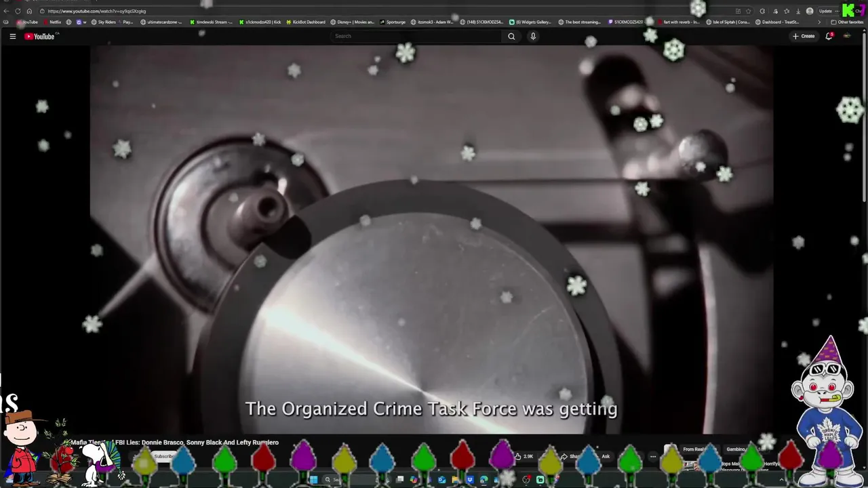The width and height of the screenshot is (868, 488).
Task: Open the Isle of Siptah bookmark
Action: pyautogui.click(x=728, y=22)
